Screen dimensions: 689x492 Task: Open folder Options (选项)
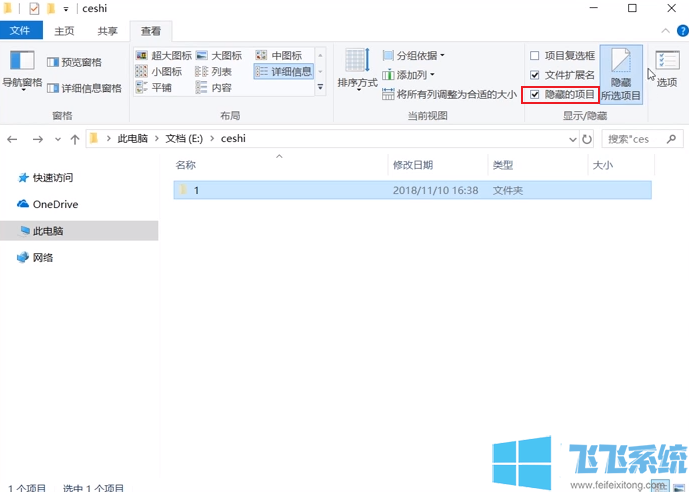click(x=667, y=69)
